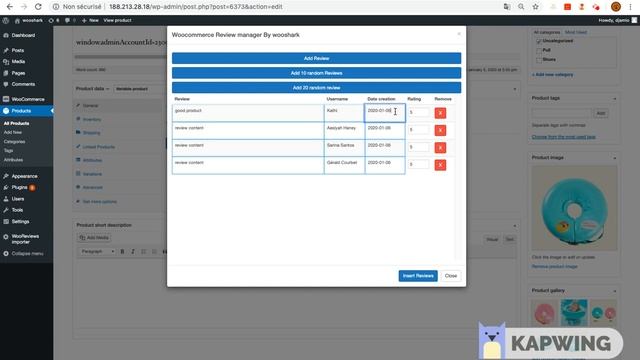Open Pages in sidebar

click(18, 73)
